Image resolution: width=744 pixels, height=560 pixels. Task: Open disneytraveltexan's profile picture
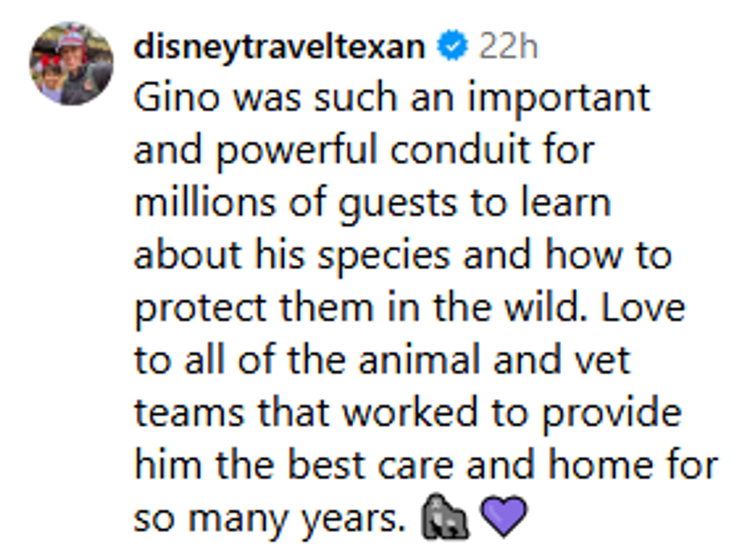point(71,63)
